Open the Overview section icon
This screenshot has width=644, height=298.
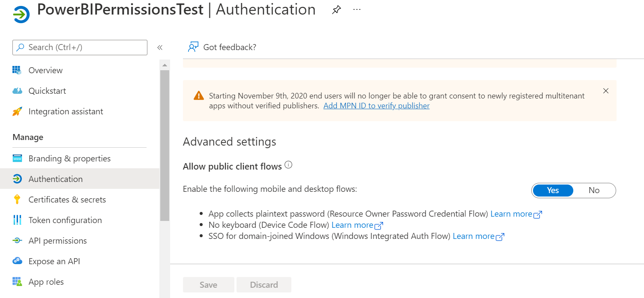click(x=18, y=70)
